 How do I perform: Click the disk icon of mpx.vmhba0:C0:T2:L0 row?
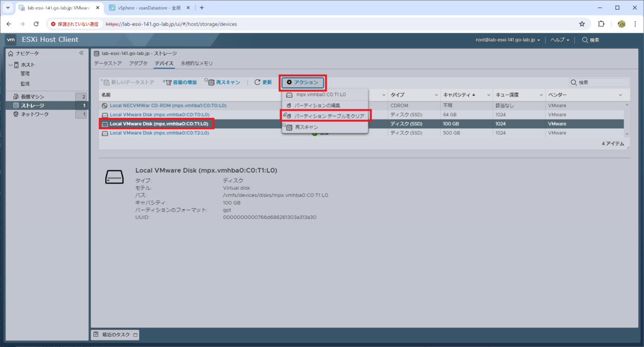[x=105, y=133]
